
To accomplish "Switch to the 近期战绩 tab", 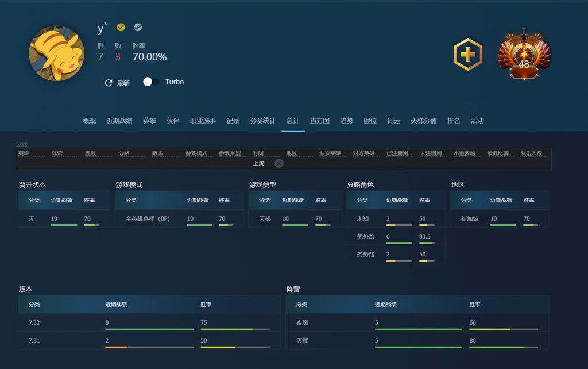I will [x=119, y=121].
